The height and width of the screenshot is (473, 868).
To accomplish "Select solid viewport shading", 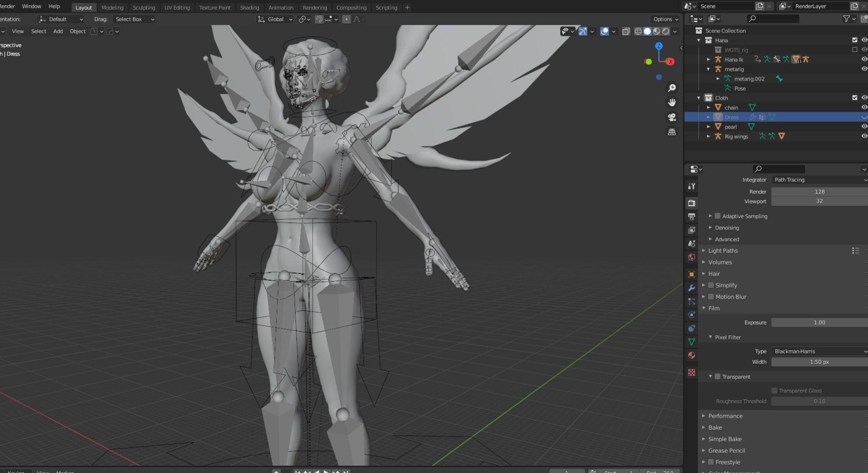I will 647,31.
